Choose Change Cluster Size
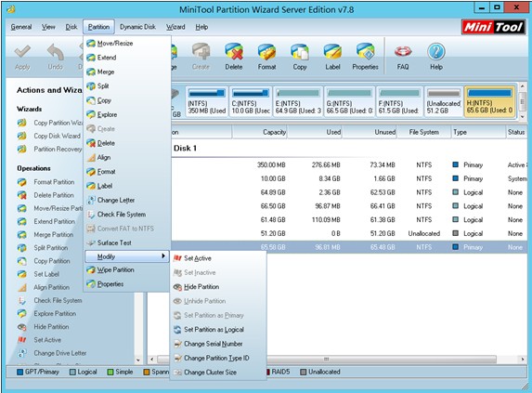 click(218, 372)
